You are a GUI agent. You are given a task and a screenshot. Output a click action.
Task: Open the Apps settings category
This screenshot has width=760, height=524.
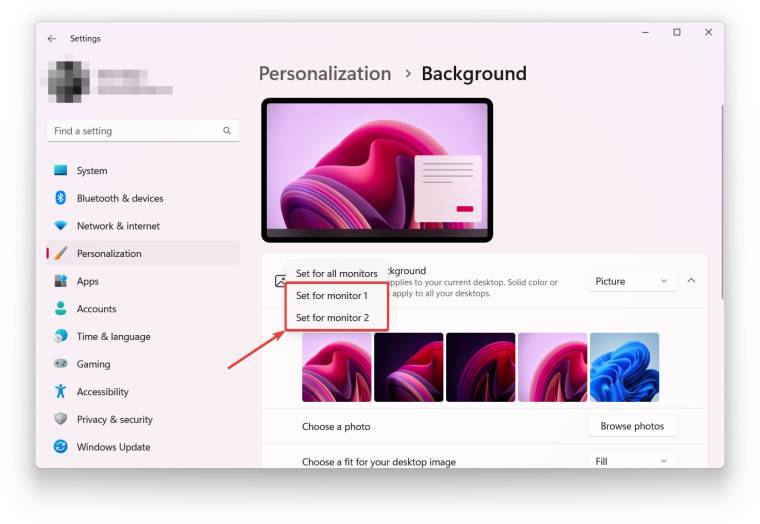pos(143,281)
